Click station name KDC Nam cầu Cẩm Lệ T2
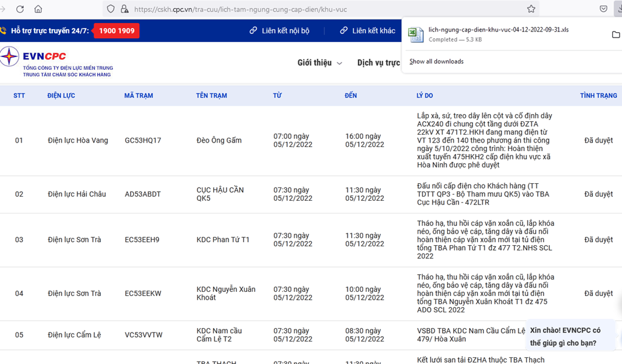622x364 pixels. tap(219, 335)
